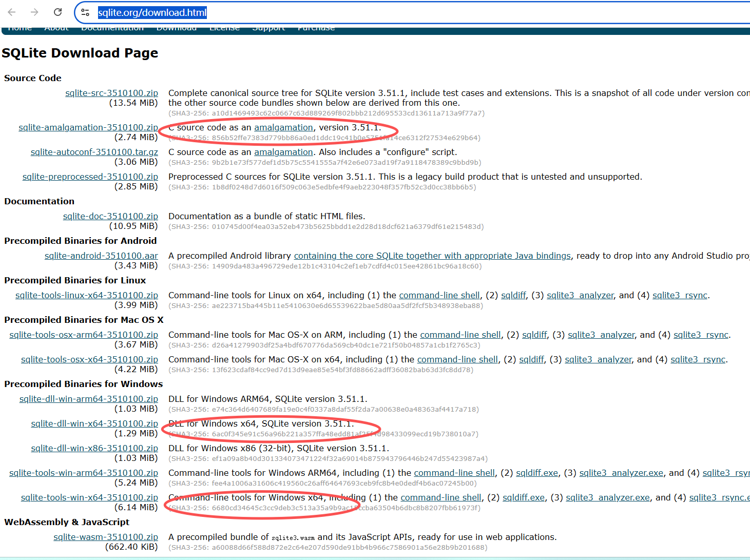Open "containing the core SQLite" Java bindings link
The height and width of the screenshot is (560, 750).
[432, 256]
